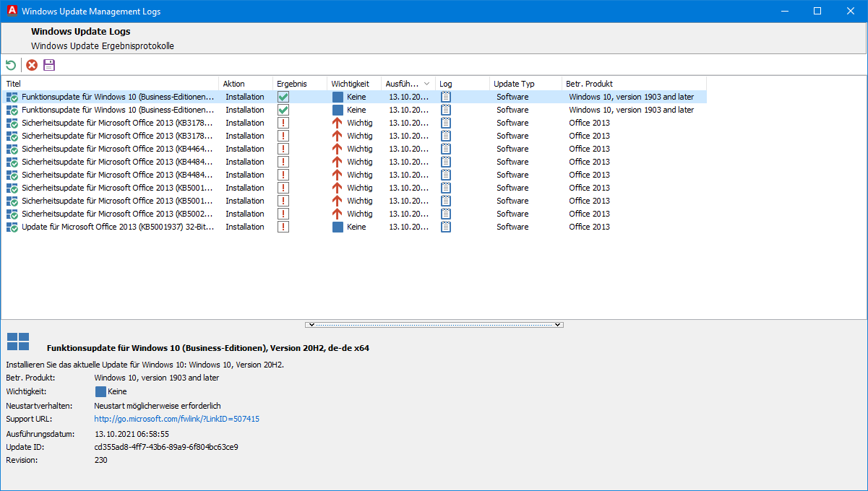Screen dimensions: 868x491
Task: Click the Installieren Sie das aktuelle Update description
Action: click(x=145, y=365)
